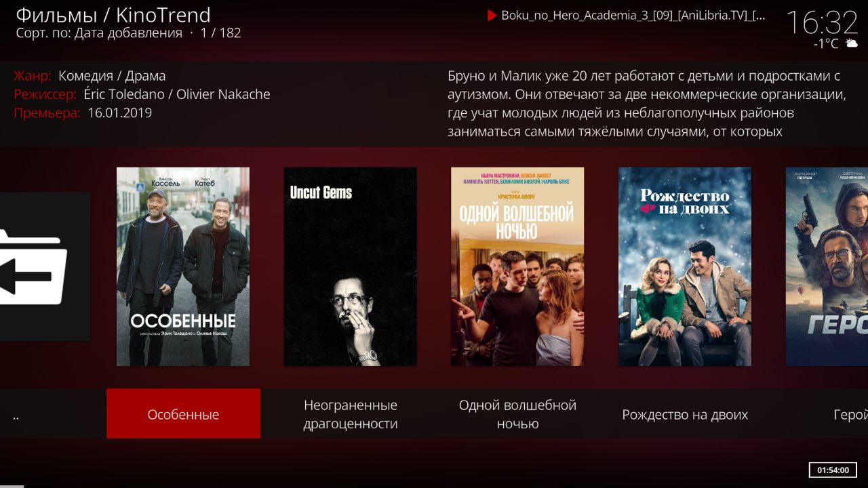Viewport: 868px width, 488px height.
Task: Select the Одной волшебной ночью title label
Action: point(517,414)
